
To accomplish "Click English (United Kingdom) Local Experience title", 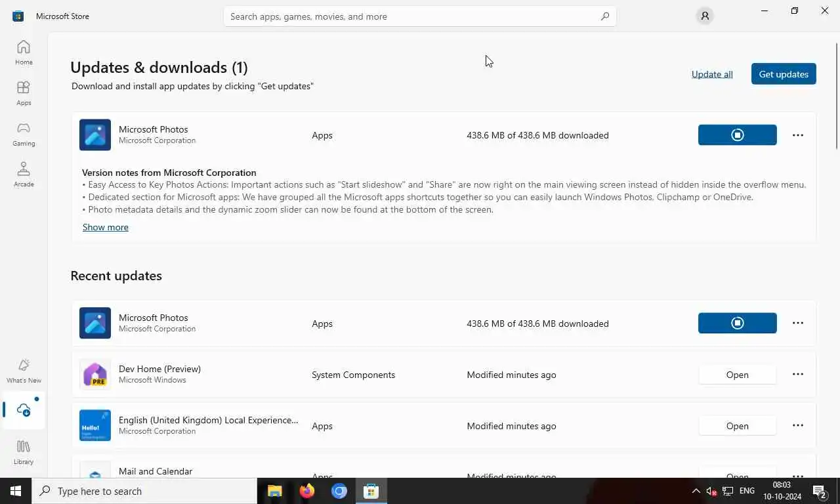I will click(x=209, y=420).
